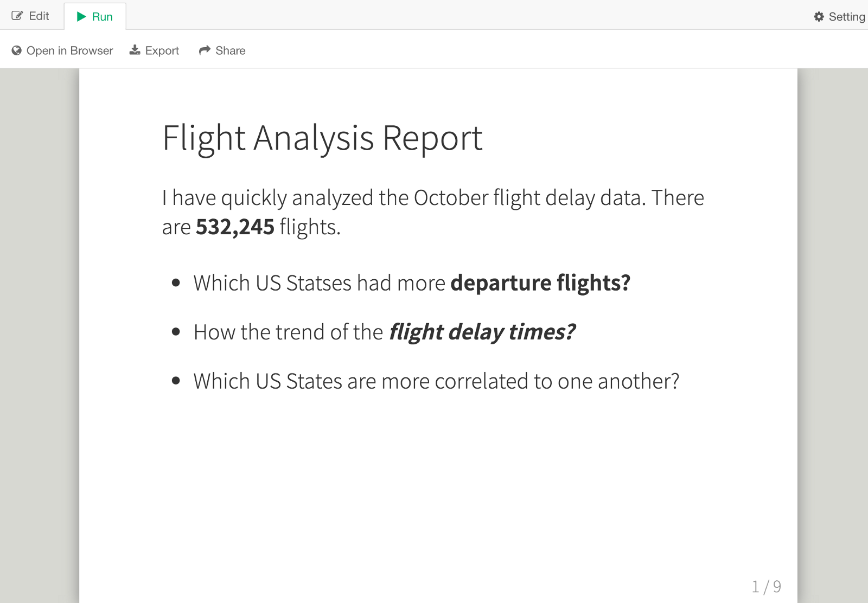Image resolution: width=868 pixels, height=603 pixels.
Task: Click the Share arrow icon
Action: 205,50
